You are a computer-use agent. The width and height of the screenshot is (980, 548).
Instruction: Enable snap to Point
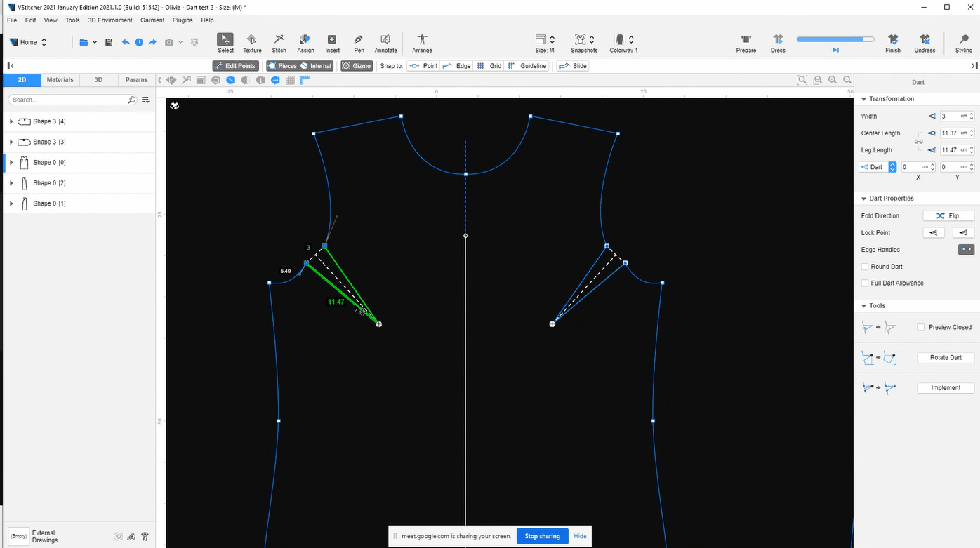[423, 66]
